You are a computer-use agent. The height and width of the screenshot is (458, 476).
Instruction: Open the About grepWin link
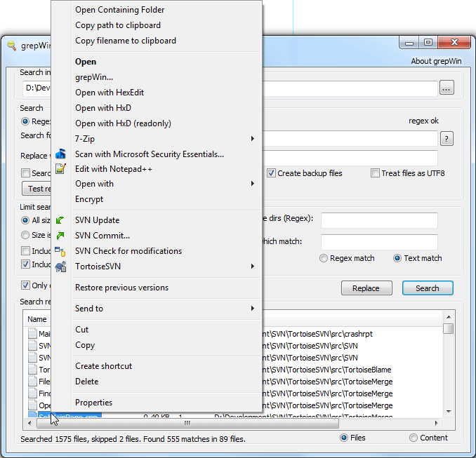(x=436, y=61)
